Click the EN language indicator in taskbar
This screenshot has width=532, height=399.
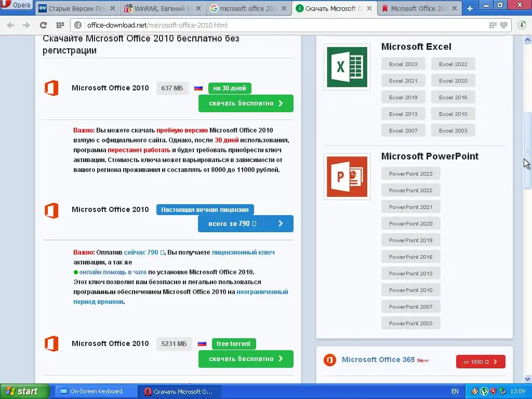point(455,391)
